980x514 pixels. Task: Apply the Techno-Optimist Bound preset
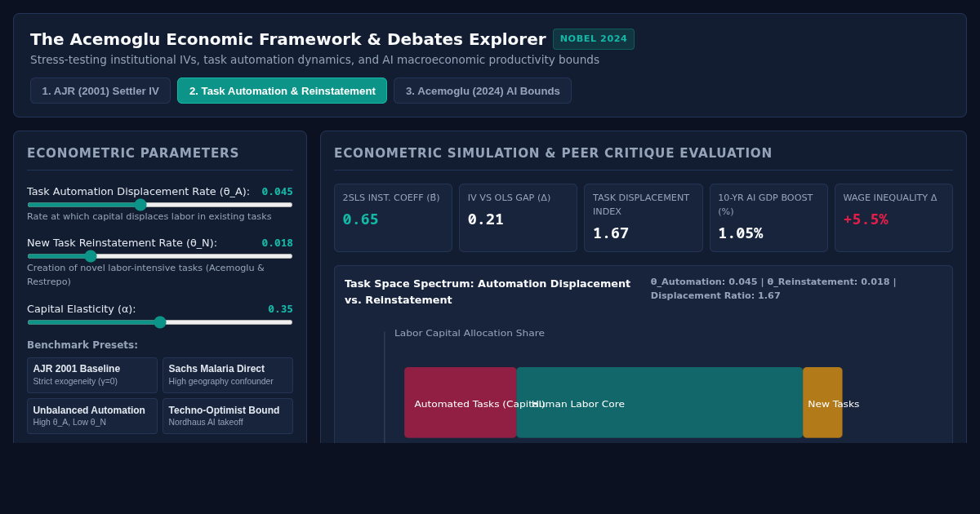point(228,416)
